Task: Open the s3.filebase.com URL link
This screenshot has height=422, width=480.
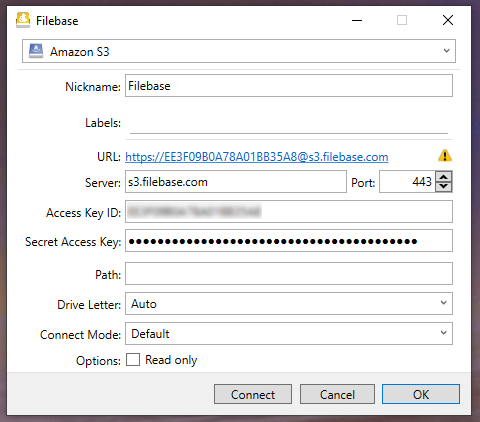Action: tap(257, 157)
